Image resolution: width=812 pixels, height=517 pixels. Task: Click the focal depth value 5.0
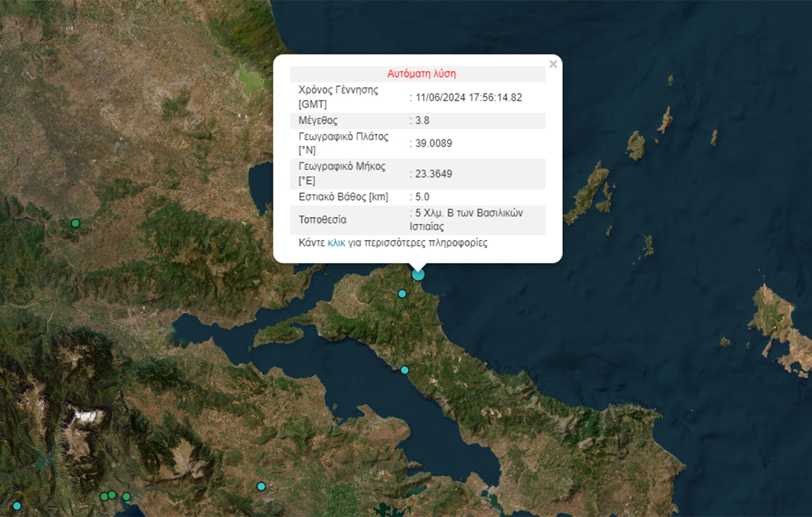click(x=422, y=197)
